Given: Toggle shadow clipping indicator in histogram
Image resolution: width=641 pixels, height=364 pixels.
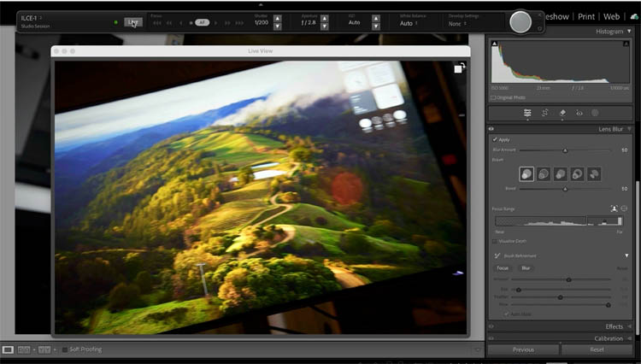Looking at the screenshot, I should [494, 44].
